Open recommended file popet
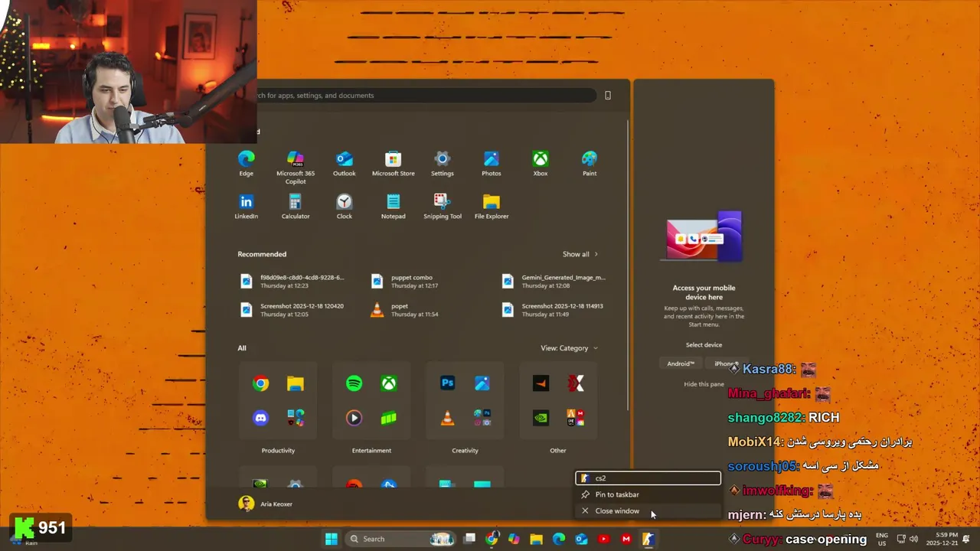Screen dimensions: 980x551 click(406, 310)
